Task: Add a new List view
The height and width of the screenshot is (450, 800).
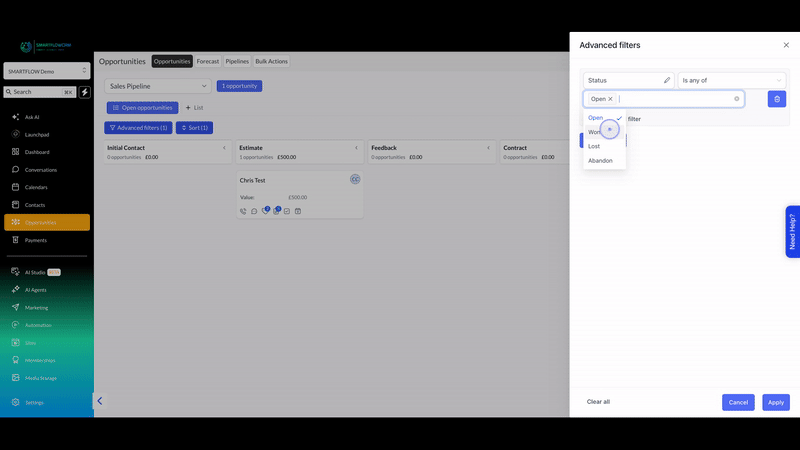Action: point(194,108)
